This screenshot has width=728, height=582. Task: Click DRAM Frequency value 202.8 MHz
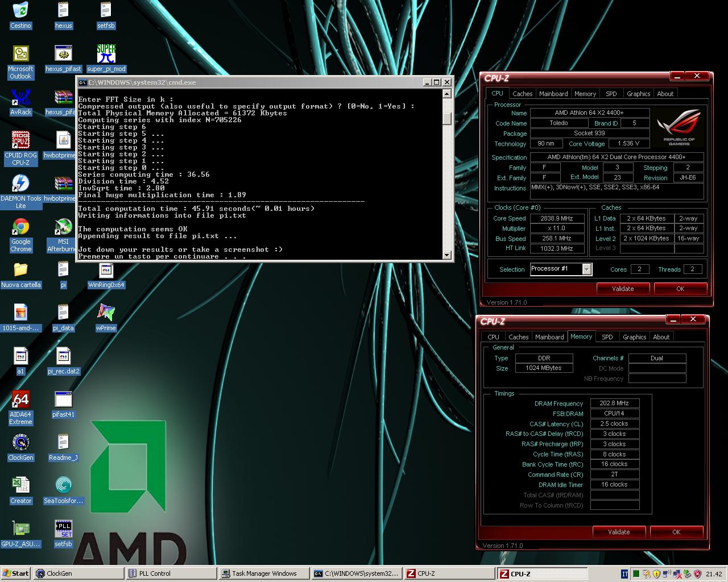pyautogui.click(x=615, y=403)
